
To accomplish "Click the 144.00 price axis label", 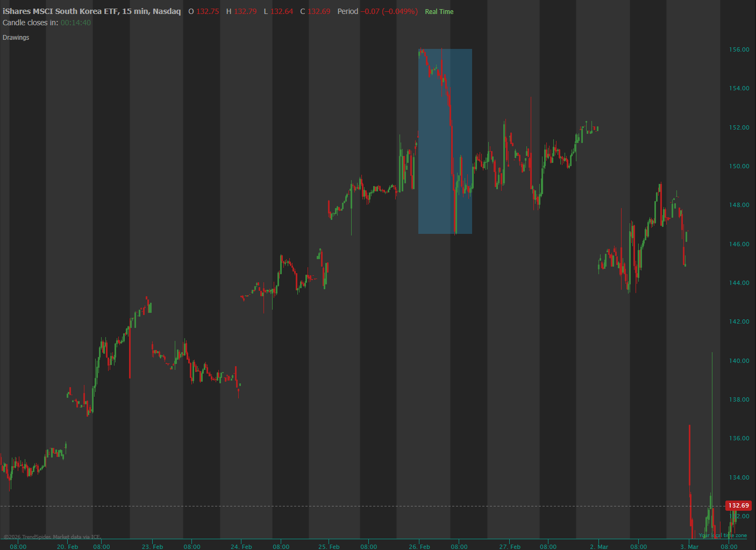I will [x=739, y=283].
